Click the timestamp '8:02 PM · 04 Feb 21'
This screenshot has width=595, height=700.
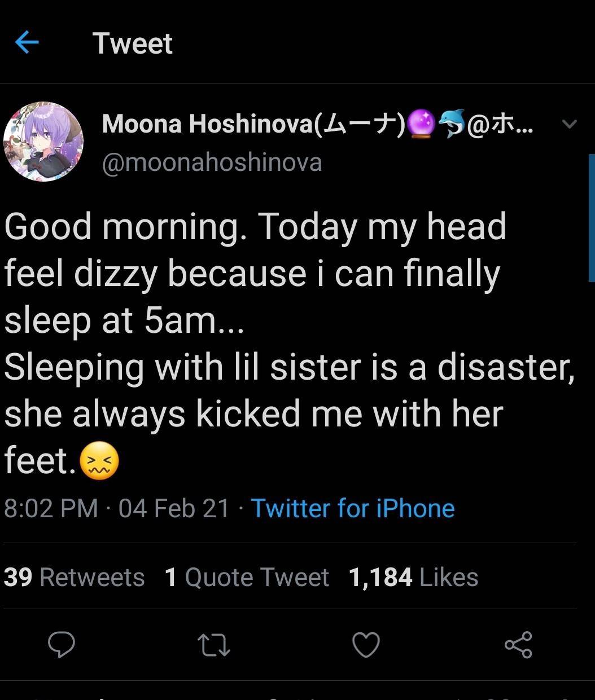point(113,508)
